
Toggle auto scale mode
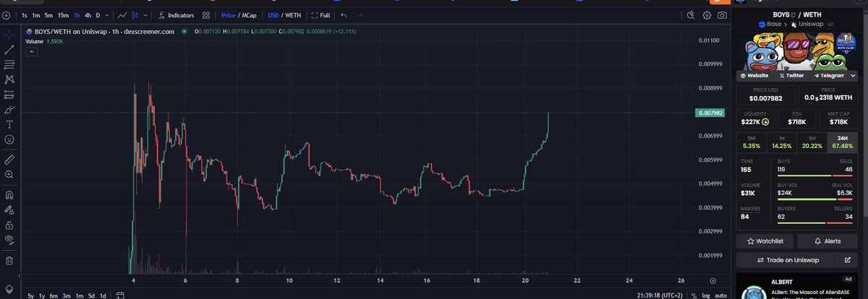pyautogui.click(x=720, y=295)
